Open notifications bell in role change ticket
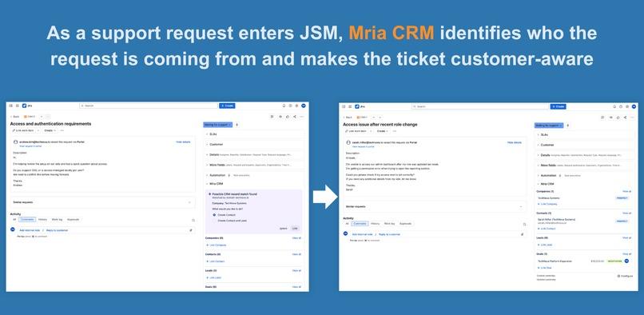 [614, 106]
